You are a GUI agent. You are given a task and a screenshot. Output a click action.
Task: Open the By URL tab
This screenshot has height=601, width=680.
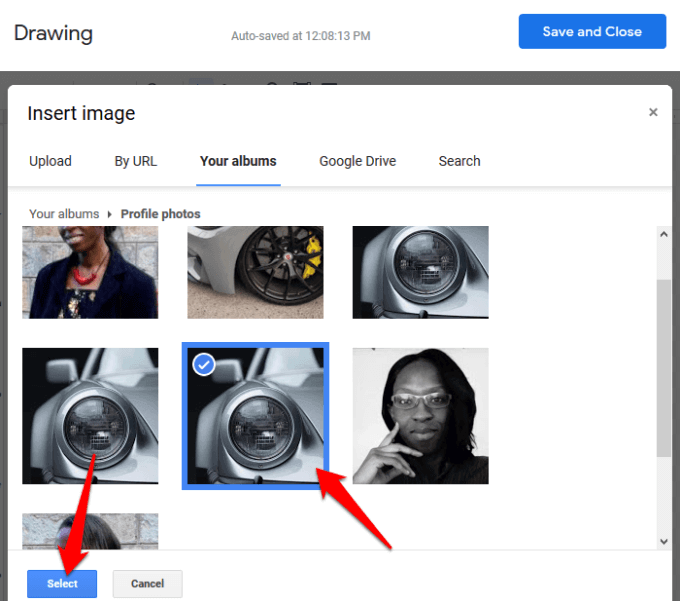[x=135, y=161]
